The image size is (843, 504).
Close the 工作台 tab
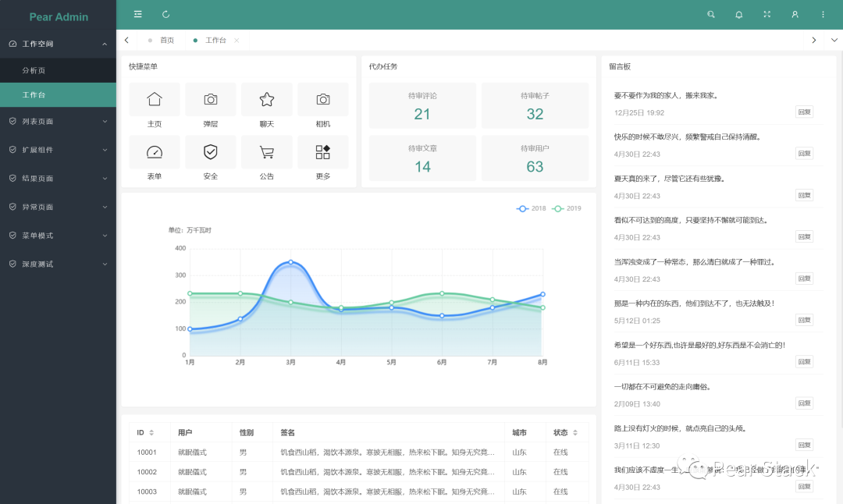pyautogui.click(x=237, y=41)
